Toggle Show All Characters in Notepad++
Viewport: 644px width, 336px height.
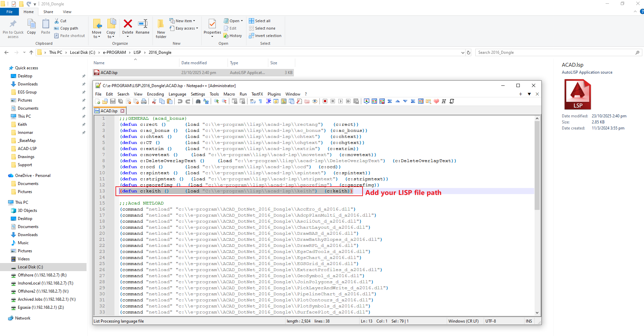pyautogui.click(x=260, y=101)
